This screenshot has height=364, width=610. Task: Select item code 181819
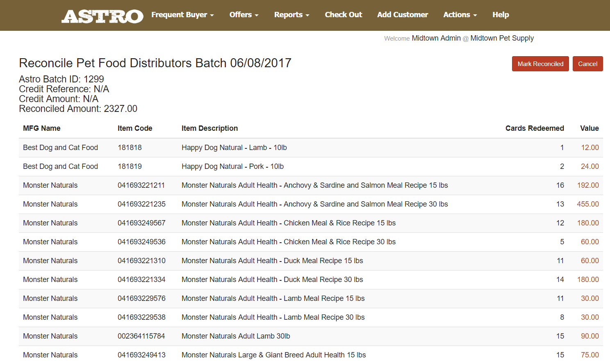(x=130, y=166)
